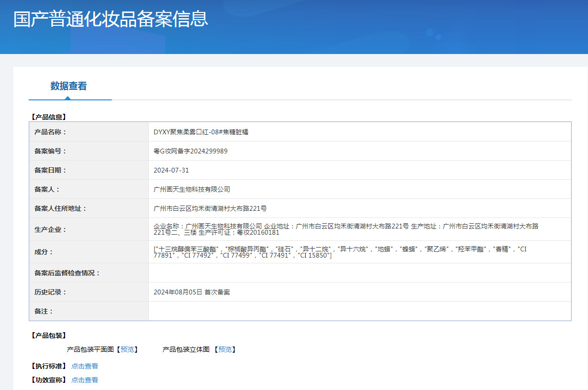The width and height of the screenshot is (588, 390).
Task: Open the 数据查看 tab
Action: coord(69,87)
